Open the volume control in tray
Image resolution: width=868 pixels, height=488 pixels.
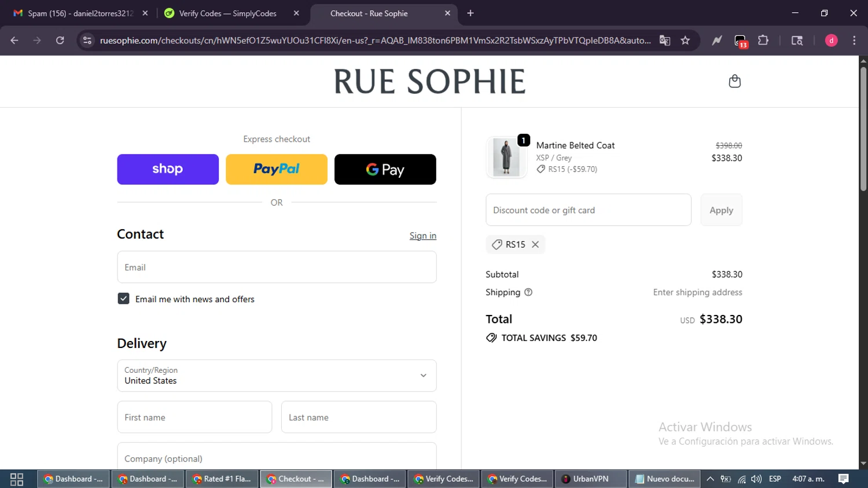tap(756, 479)
